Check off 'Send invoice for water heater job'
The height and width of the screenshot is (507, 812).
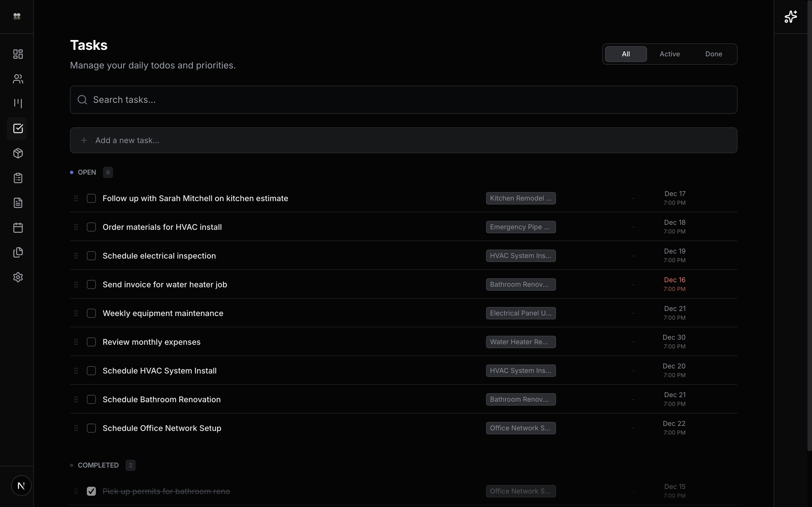click(x=91, y=284)
